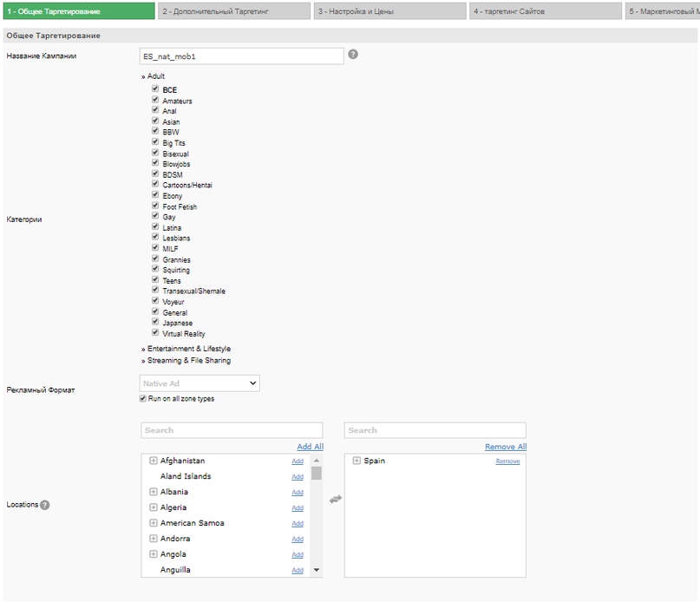Uncheck the Voyeur checkbox

[155, 300]
